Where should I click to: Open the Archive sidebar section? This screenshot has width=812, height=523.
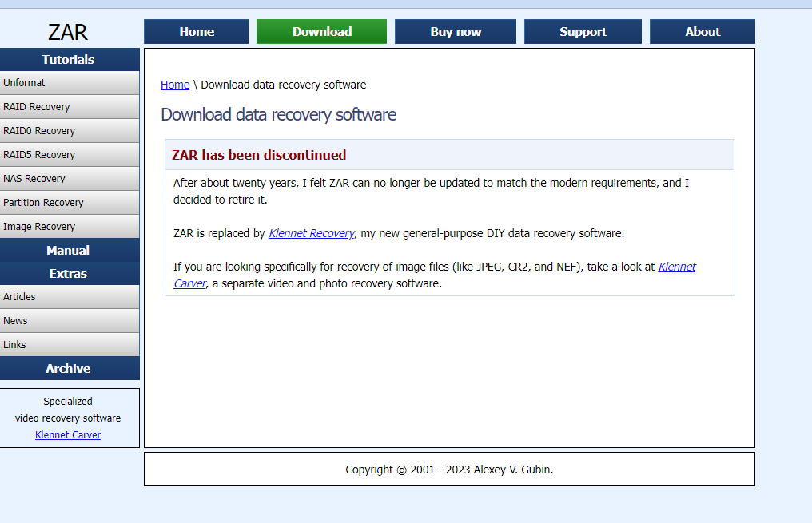[x=70, y=368]
